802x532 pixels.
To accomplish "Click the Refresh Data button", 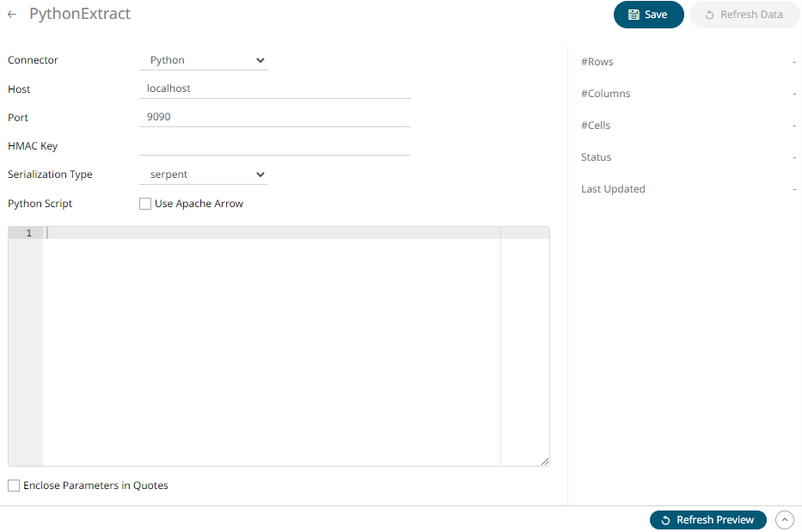I will click(744, 15).
